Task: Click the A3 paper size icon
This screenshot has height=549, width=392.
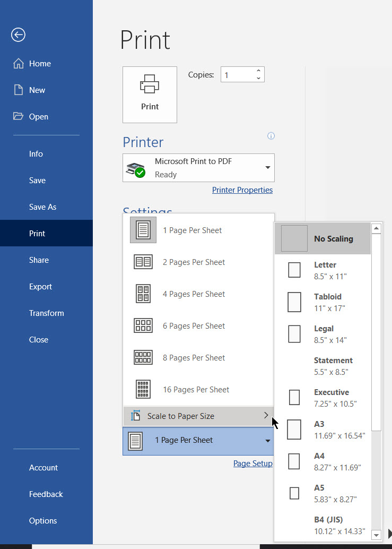Action: 294,430
